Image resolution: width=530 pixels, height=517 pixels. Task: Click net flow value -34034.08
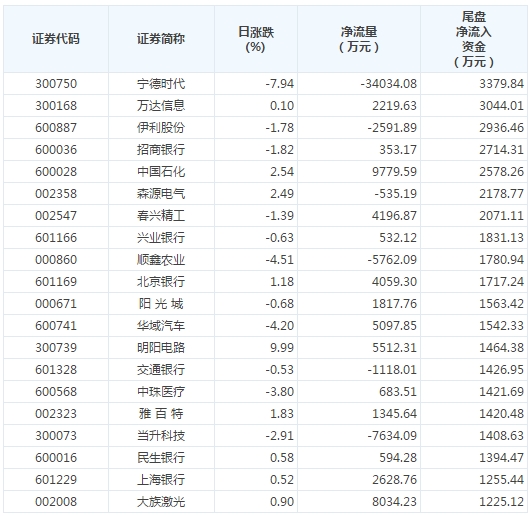pyautogui.click(x=389, y=83)
